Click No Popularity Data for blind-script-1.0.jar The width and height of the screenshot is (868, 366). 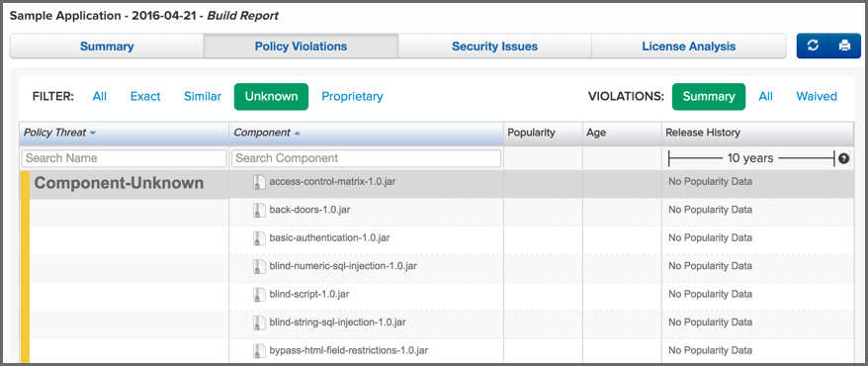pos(710,294)
